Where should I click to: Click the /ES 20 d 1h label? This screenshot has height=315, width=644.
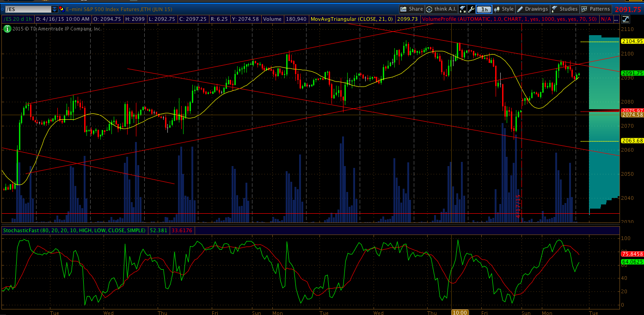[x=18, y=19]
